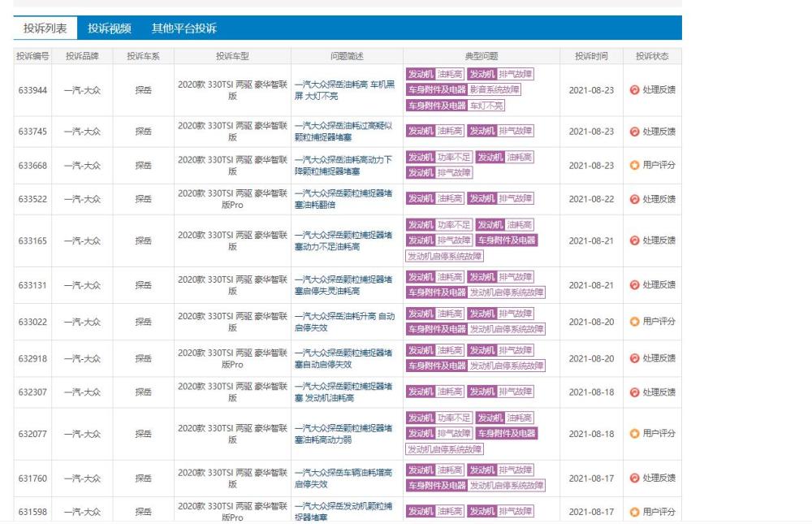Image resolution: width=812 pixels, height=524 pixels.
Task: Click the 油耗高 tag in row 631598
Action: (450, 511)
